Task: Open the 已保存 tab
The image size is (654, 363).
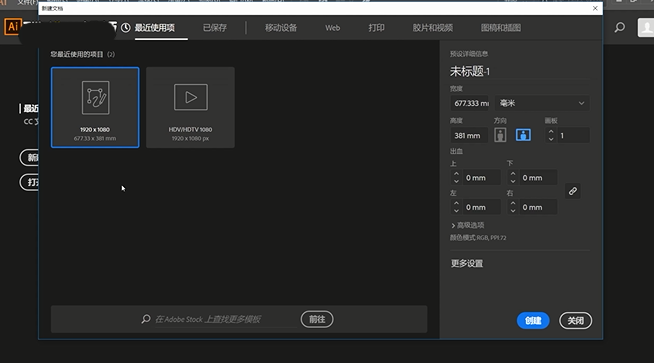Action: [214, 28]
